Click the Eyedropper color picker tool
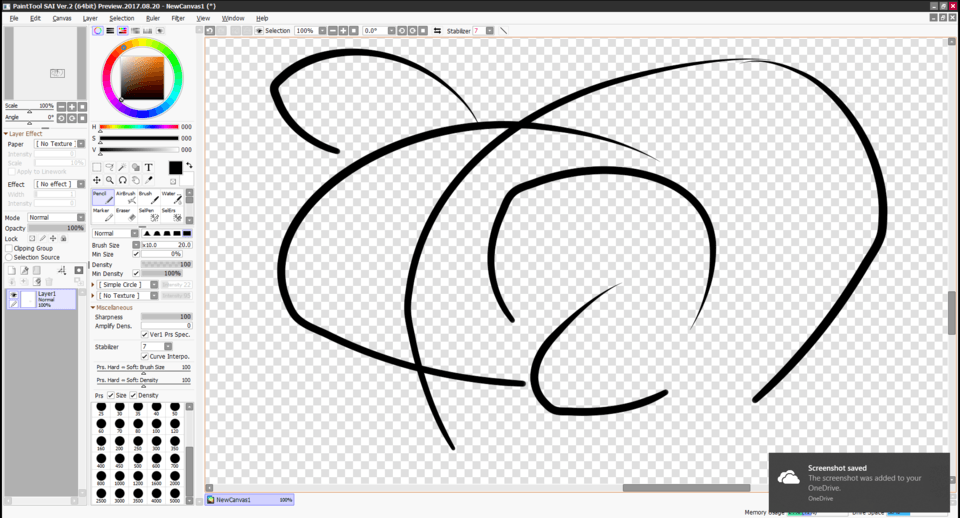The width and height of the screenshot is (960, 518). pos(149,180)
